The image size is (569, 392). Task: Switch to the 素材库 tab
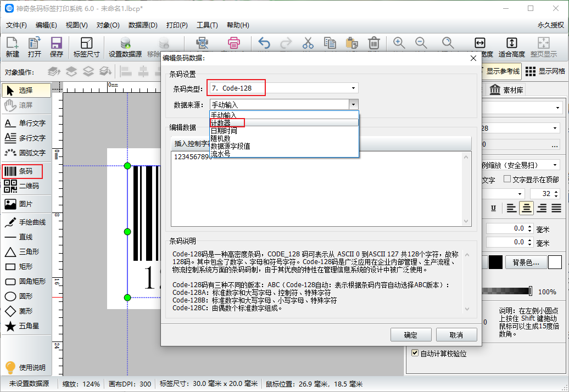[x=506, y=90]
